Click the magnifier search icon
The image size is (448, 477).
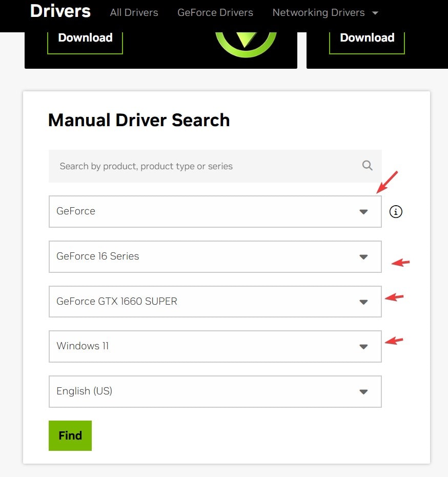367,166
